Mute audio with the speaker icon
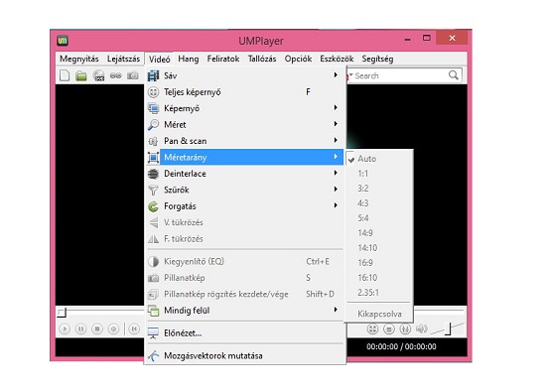This screenshot has width=546, height=392. coord(421,329)
